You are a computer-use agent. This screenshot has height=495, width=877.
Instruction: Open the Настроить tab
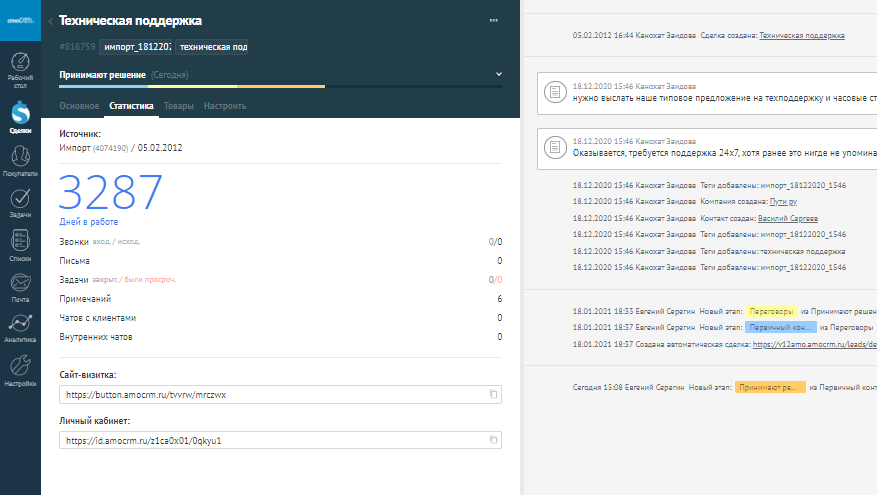225,106
